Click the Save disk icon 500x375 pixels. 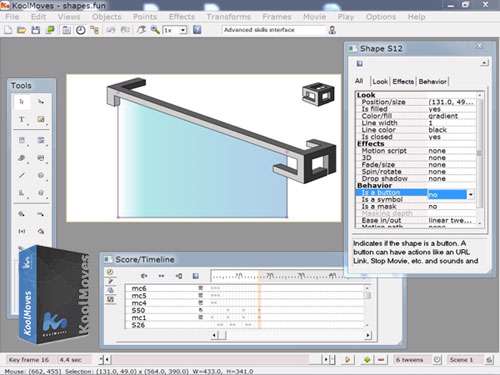click(x=36, y=30)
